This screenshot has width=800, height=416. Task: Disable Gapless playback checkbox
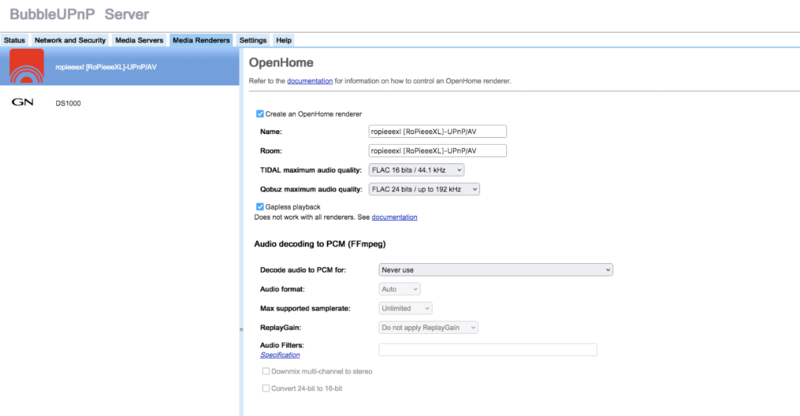pyautogui.click(x=261, y=206)
